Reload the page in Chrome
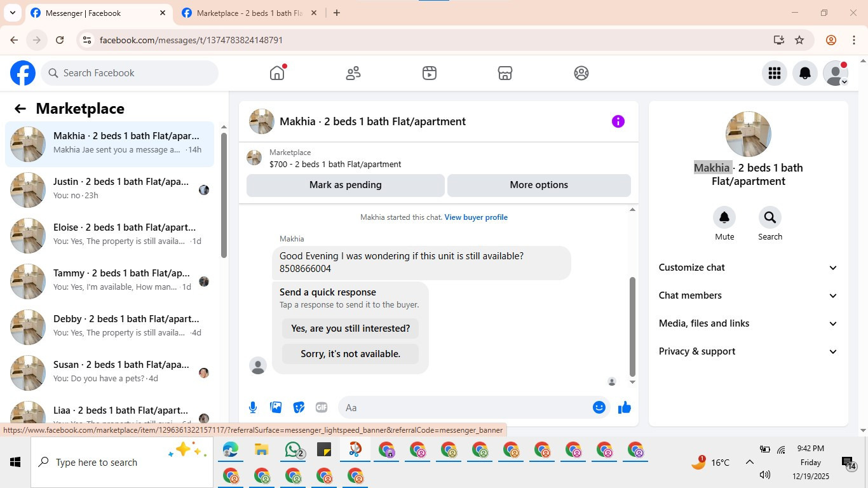Screen dimensions: 868x488 click(x=60, y=40)
